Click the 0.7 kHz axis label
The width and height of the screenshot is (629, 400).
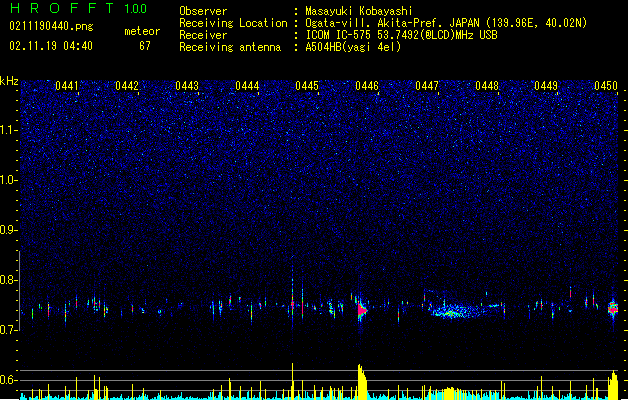coord(9,330)
